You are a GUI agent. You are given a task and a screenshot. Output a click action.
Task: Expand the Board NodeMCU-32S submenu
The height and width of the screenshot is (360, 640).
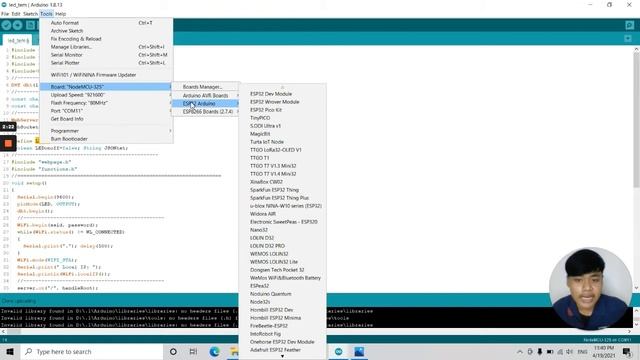(106, 87)
